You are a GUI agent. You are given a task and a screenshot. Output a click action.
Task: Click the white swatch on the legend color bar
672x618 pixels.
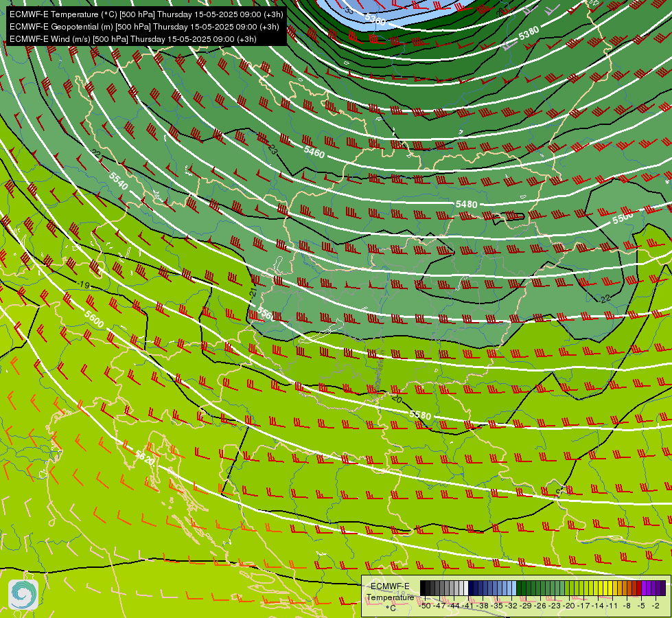click(466, 588)
